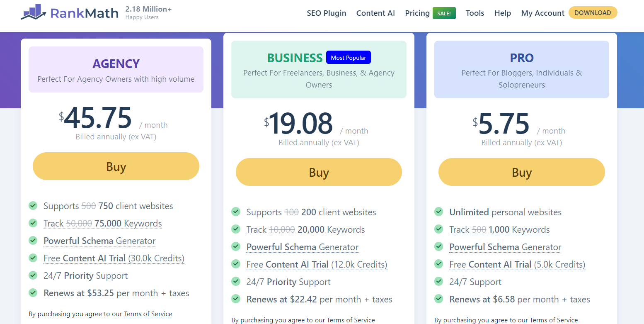Image resolution: width=644 pixels, height=324 pixels.
Task: Click checkmark beside 'Track 1,000 Keywords'
Action: tap(439, 229)
